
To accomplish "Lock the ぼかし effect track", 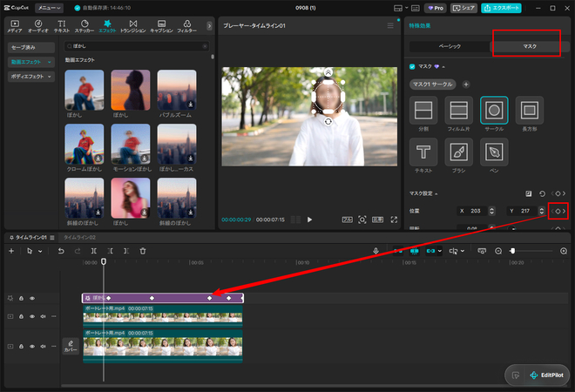I will 21,298.
